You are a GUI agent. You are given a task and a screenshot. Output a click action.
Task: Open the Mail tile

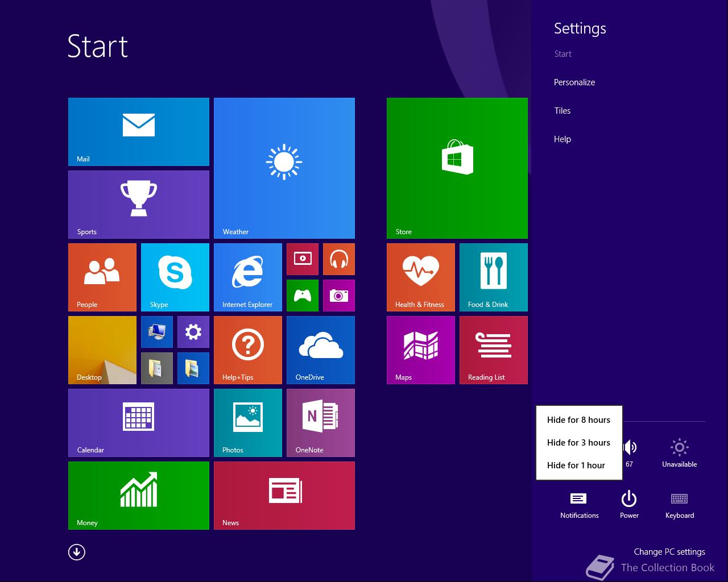click(x=139, y=132)
